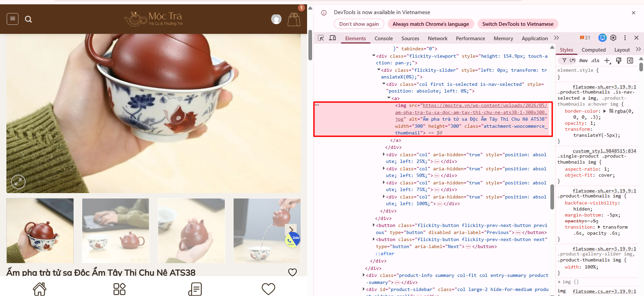
Task: Click the Mộc Trà logo
Action: pyautogui.click(x=154, y=19)
